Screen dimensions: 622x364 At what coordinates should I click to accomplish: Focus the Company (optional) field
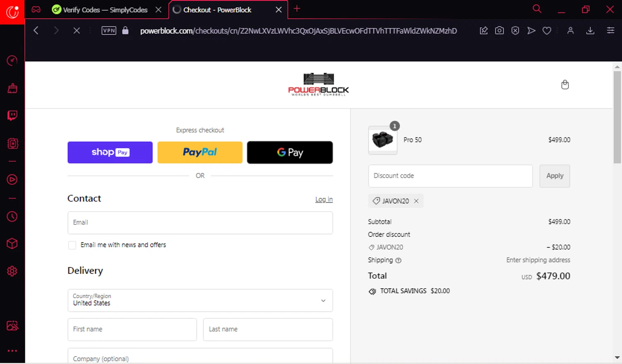click(x=200, y=356)
